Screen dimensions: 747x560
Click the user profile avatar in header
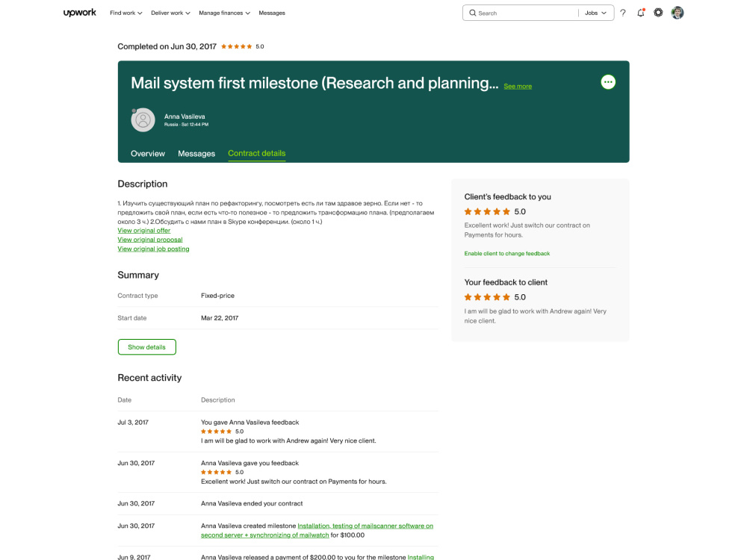[x=678, y=13]
